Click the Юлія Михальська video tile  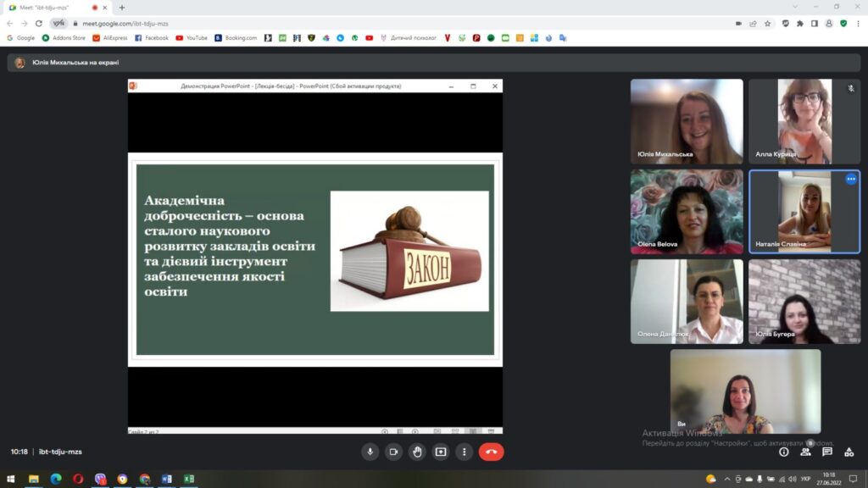click(x=687, y=121)
